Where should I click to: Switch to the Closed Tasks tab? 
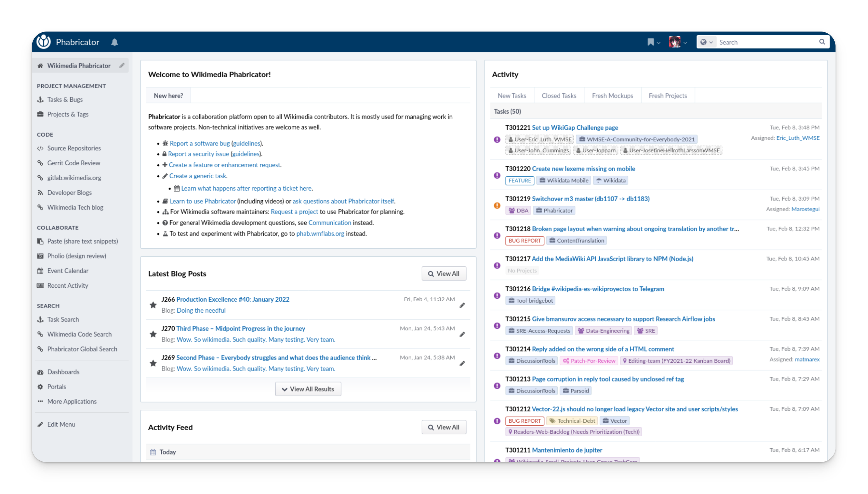[x=559, y=96]
